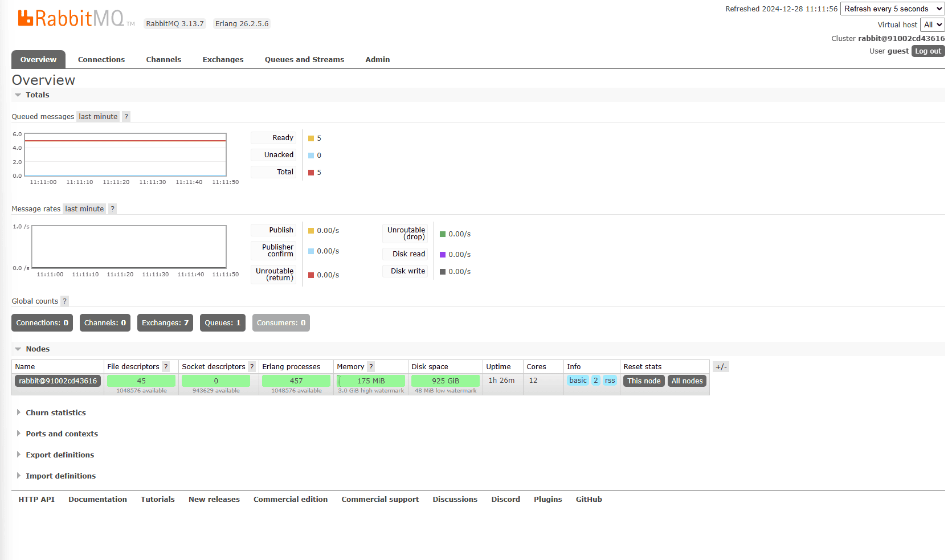Switch to the Channels tab

coord(164,59)
